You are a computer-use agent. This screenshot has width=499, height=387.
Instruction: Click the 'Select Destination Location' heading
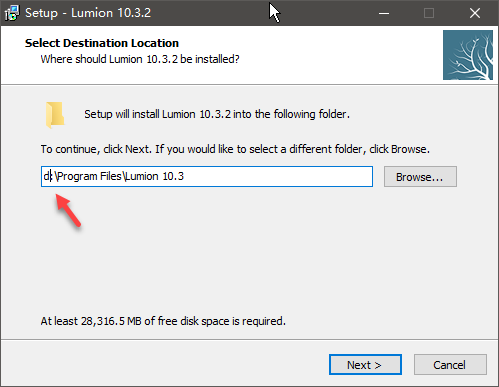102,43
